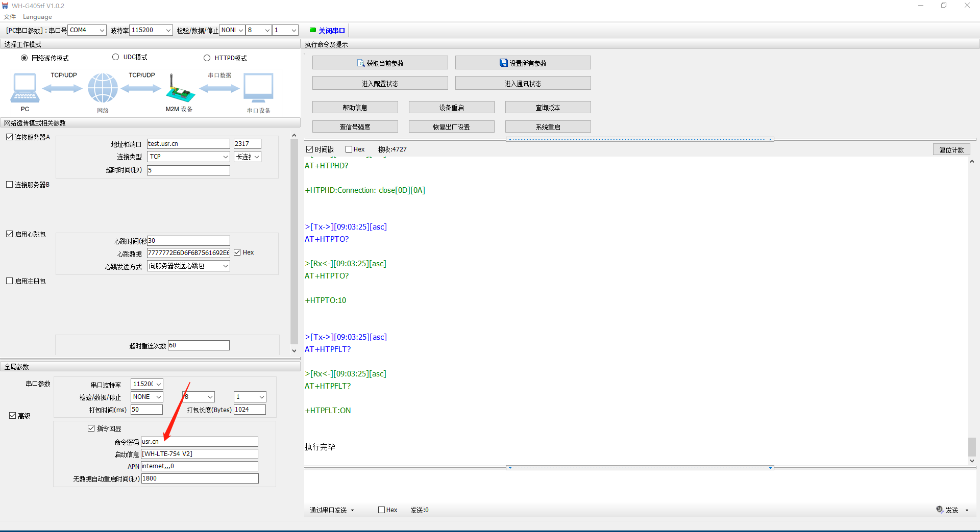Disable the heartbeat packet checkbox
Viewport: 980px width, 532px height.
(10, 234)
